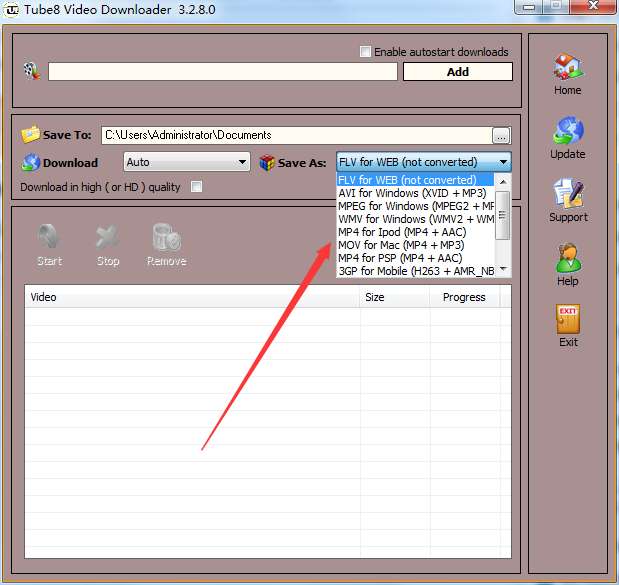Select AVI for Windows (XVID + MP3)
Screen dimensions: 619x585
point(415,193)
